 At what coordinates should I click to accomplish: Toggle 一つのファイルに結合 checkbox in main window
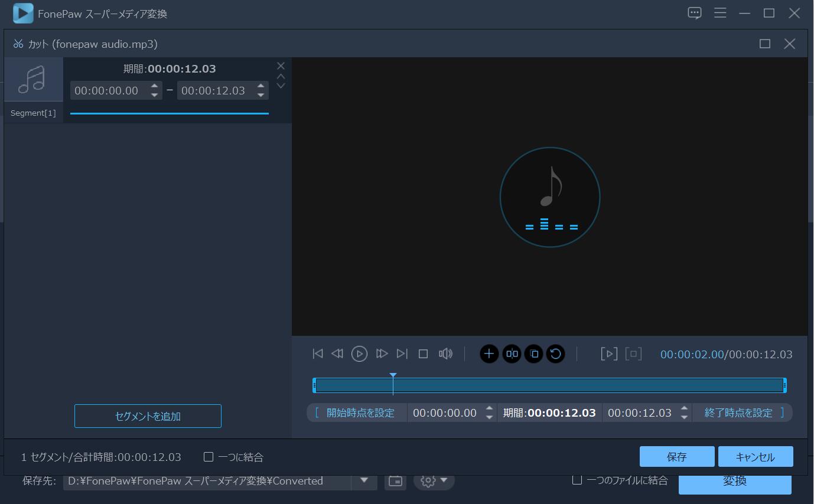click(x=577, y=480)
